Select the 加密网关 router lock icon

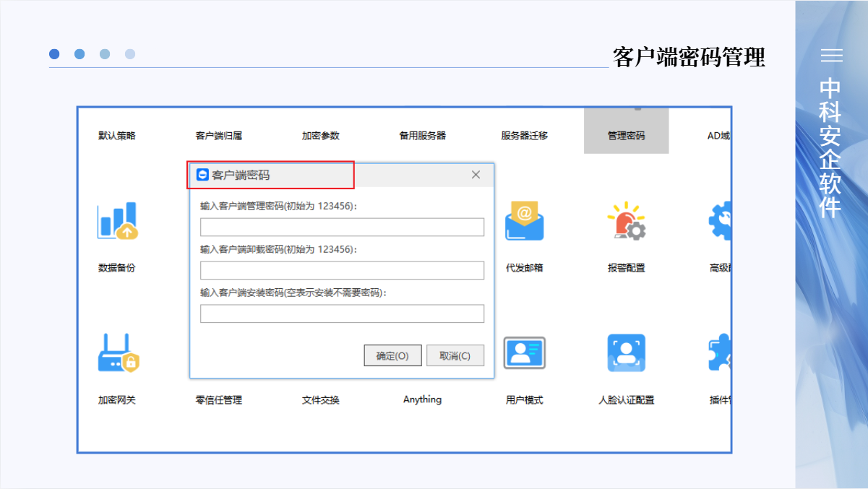pos(118,353)
